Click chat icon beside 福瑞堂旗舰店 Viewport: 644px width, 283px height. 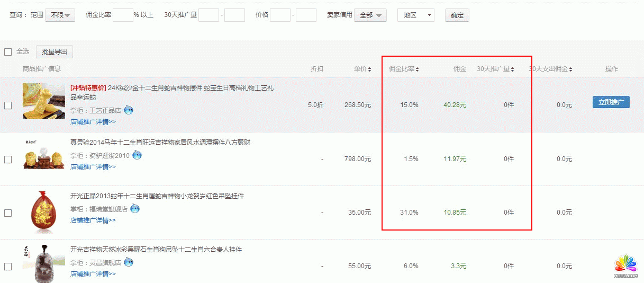(x=135, y=209)
